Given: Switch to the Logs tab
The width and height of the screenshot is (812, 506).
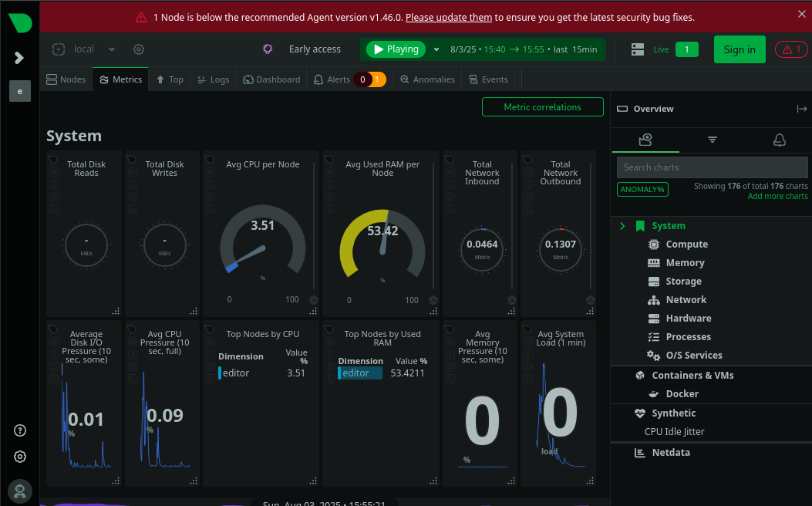Looking at the screenshot, I should 213,79.
